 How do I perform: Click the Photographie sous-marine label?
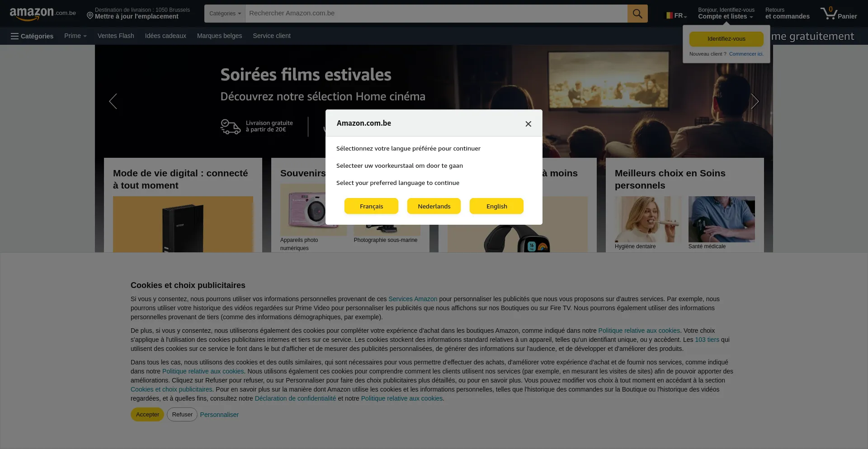coord(386,240)
